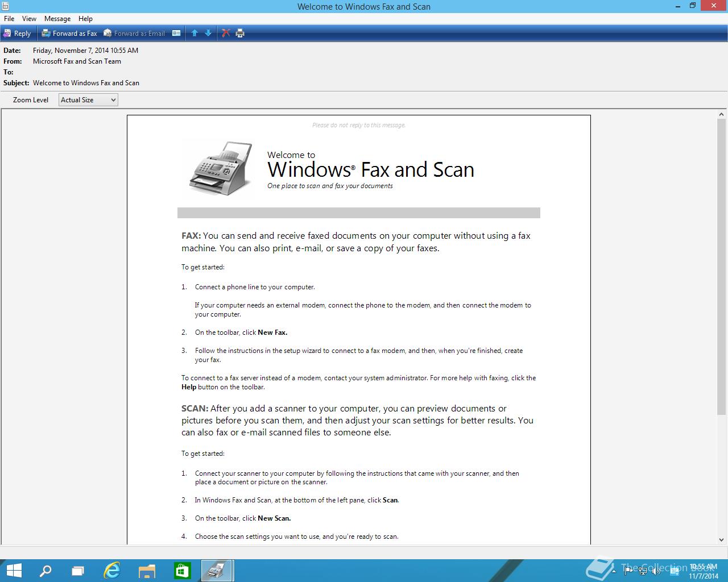Click the bold "Help" word in fax section
Viewport: 728px width, 582px height.
tap(189, 387)
